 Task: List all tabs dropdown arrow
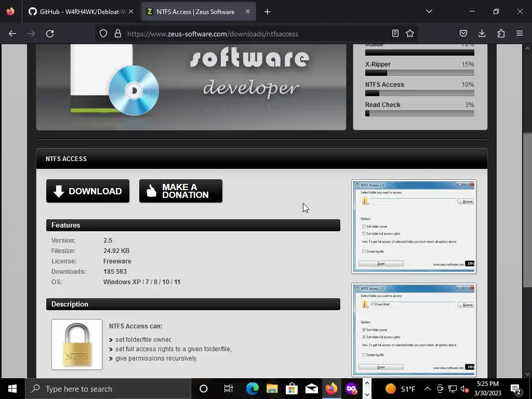click(x=429, y=11)
